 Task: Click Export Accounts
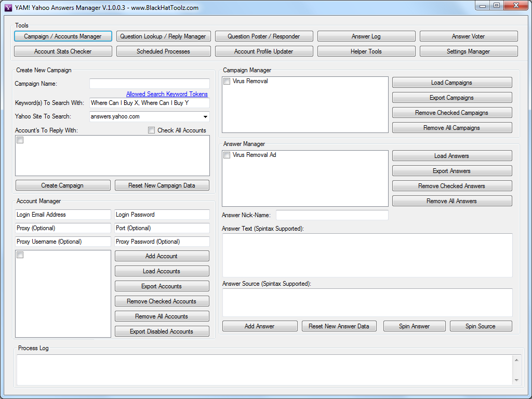coord(162,286)
